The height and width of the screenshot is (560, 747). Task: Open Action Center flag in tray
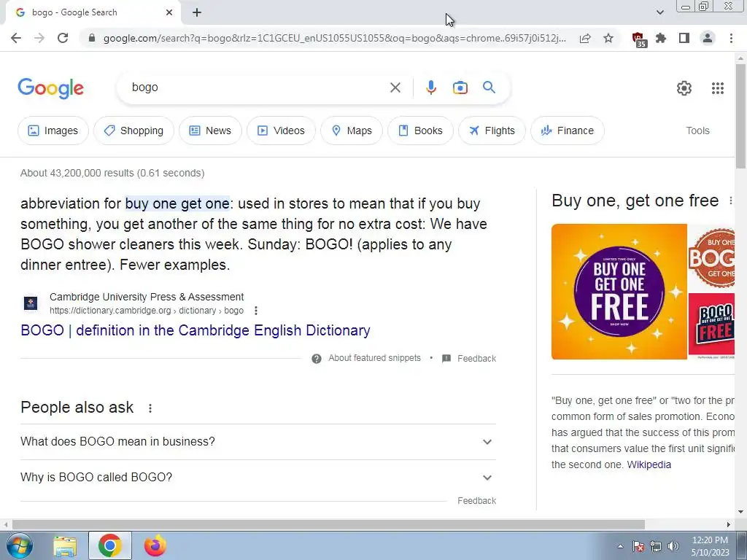(x=638, y=546)
